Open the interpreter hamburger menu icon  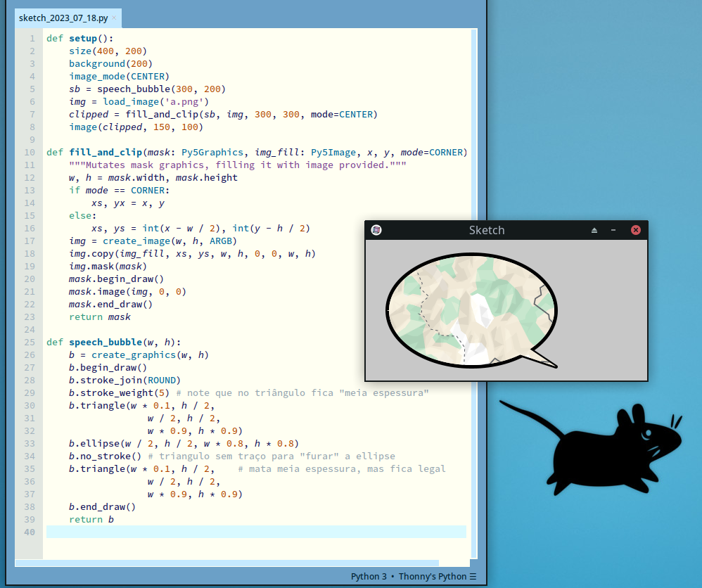point(473,577)
